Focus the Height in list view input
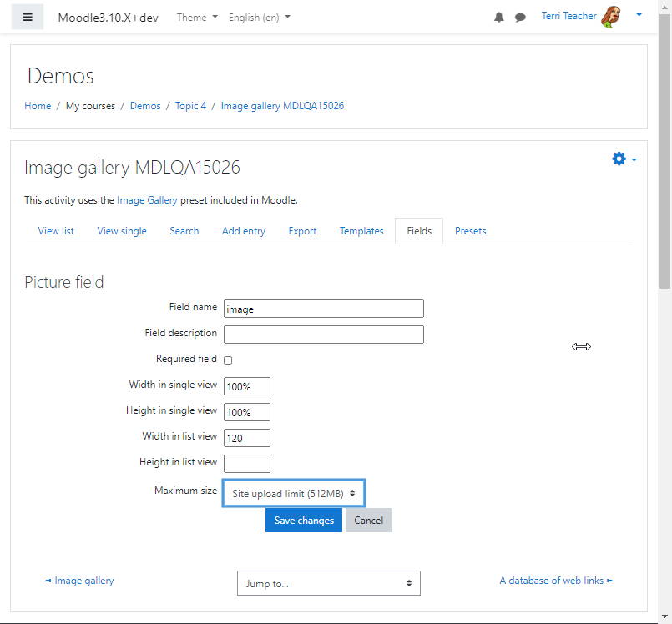Screen dimensions: 672x624 [x=247, y=464]
